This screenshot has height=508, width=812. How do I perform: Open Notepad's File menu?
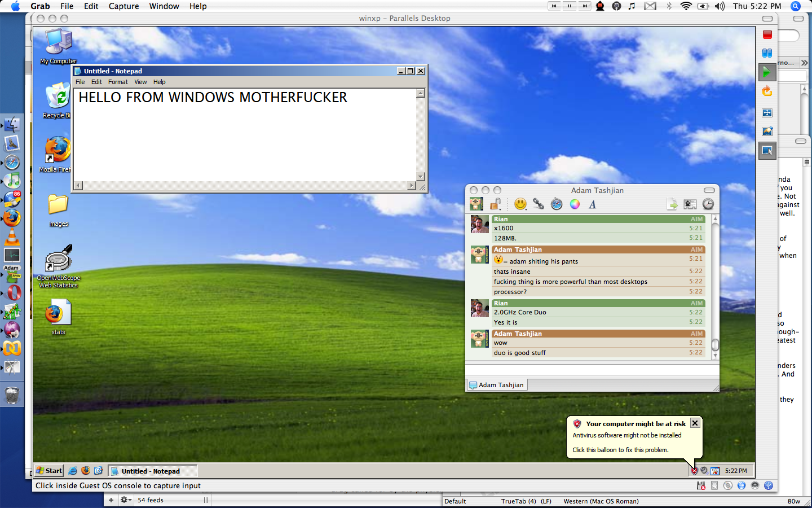80,82
